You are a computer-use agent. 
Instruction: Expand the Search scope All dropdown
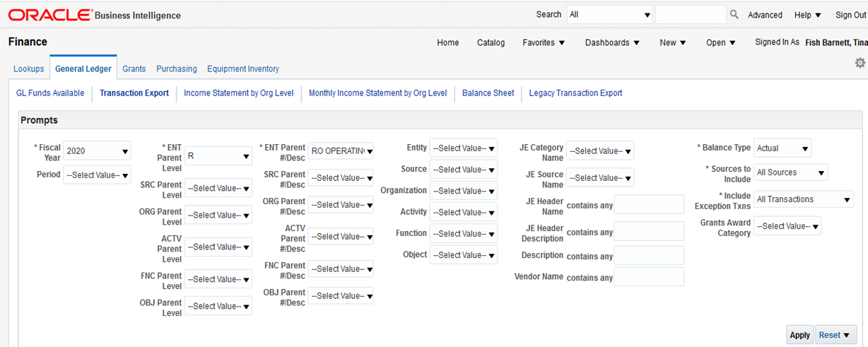[x=609, y=15]
